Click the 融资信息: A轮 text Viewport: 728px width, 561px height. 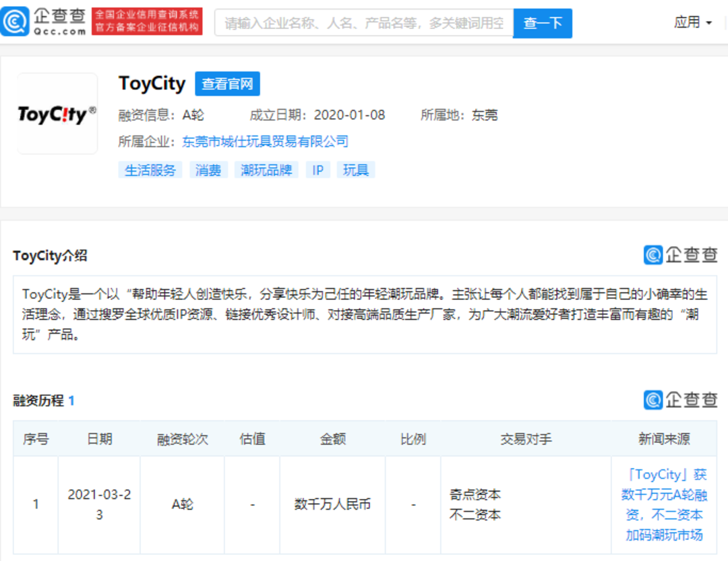(x=160, y=115)
